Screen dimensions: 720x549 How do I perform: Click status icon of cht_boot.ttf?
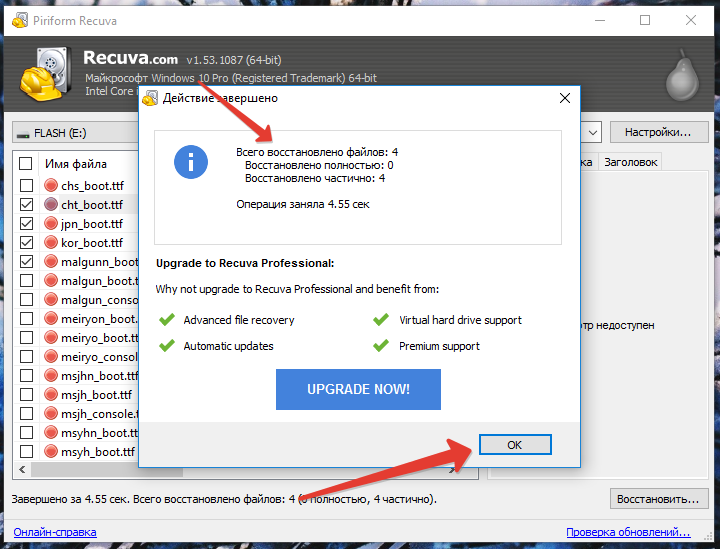[x=51, y=204]
